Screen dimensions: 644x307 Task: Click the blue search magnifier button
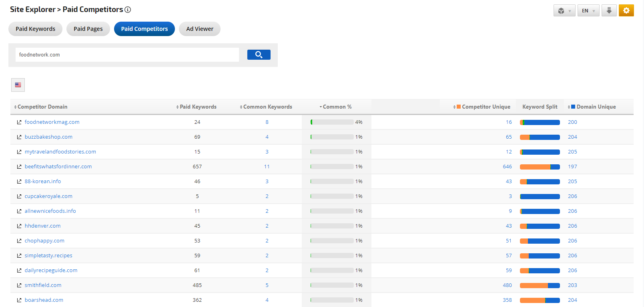[259, 55]
